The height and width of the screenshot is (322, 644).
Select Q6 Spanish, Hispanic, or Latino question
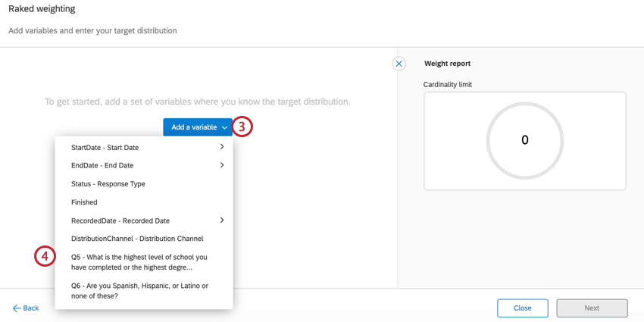click(x=139, y=291)
